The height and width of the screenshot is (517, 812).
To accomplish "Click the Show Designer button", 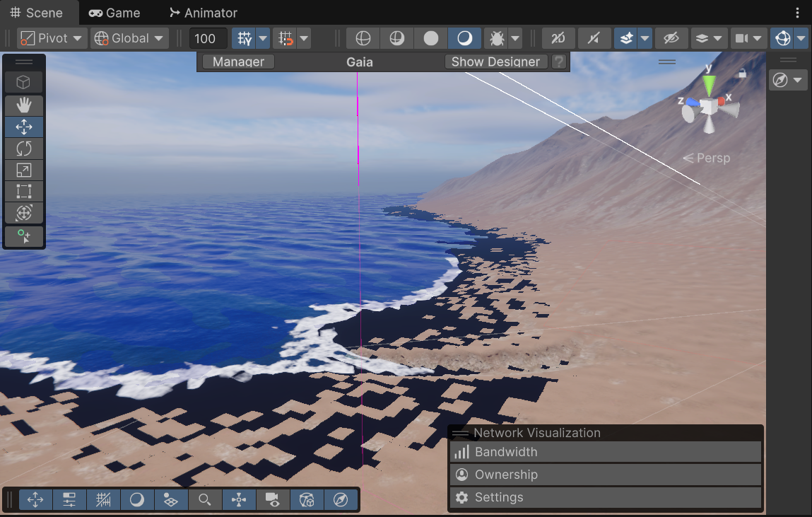I will pyautogui.click(x=496, y=62).
